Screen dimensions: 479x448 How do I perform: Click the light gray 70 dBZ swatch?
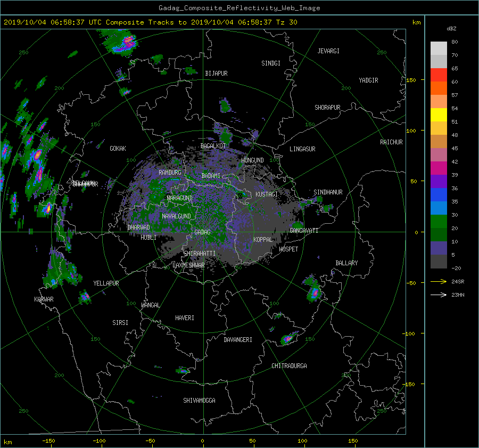(439, 48)
